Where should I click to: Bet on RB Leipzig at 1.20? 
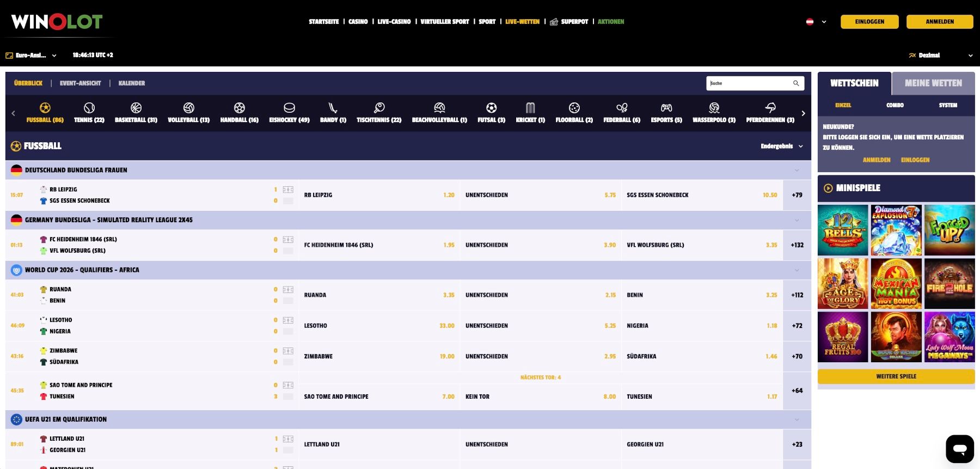379,195
